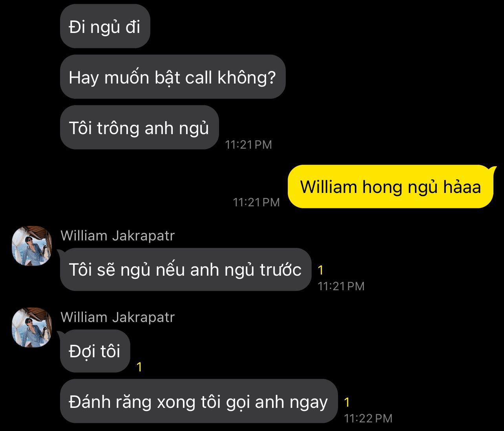Click the 11:21 PM timestamp beside "Tôi trông anh ngủ"
Screen dimensions: 504x431
[x=248, y=145]
